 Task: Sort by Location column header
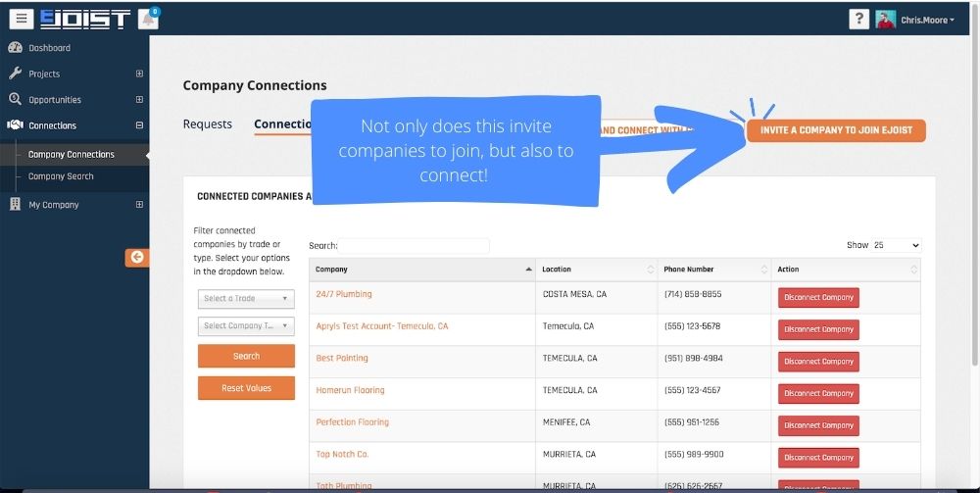pyautogui.click(x=597, y=270)
